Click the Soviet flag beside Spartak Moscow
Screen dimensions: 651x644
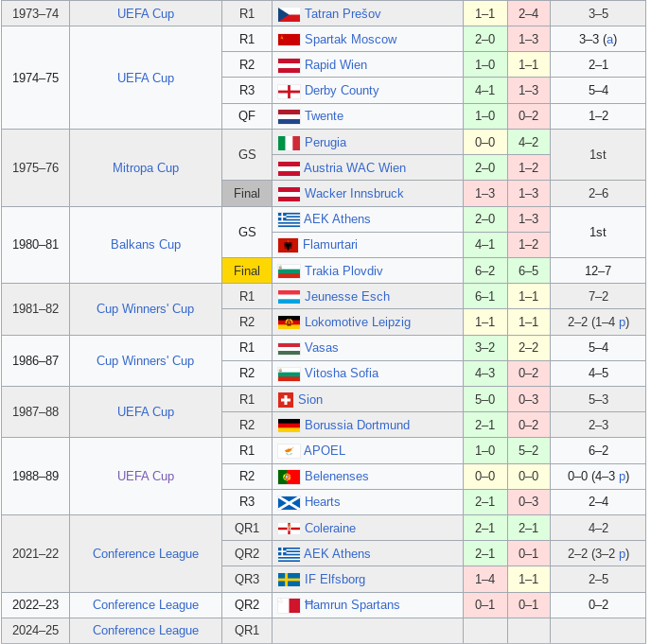pos(289,40)
